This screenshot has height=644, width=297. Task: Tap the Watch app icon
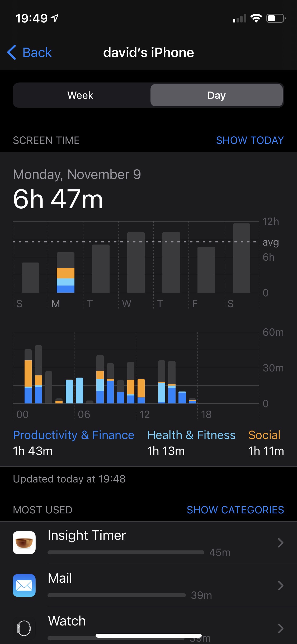click(24, 628)
